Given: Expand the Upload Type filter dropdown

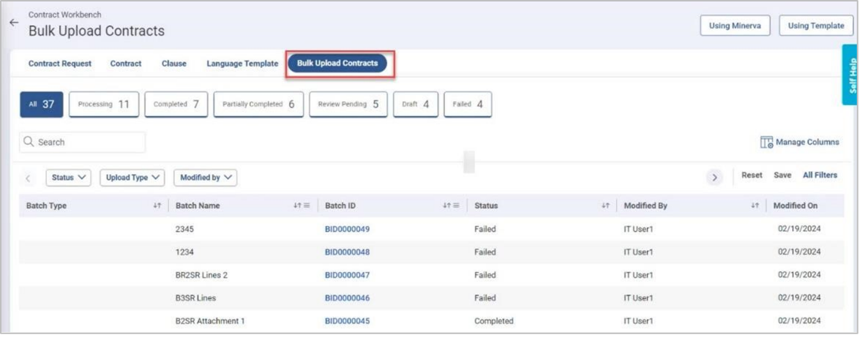Looking at the screenshot, I should point(132,178).
